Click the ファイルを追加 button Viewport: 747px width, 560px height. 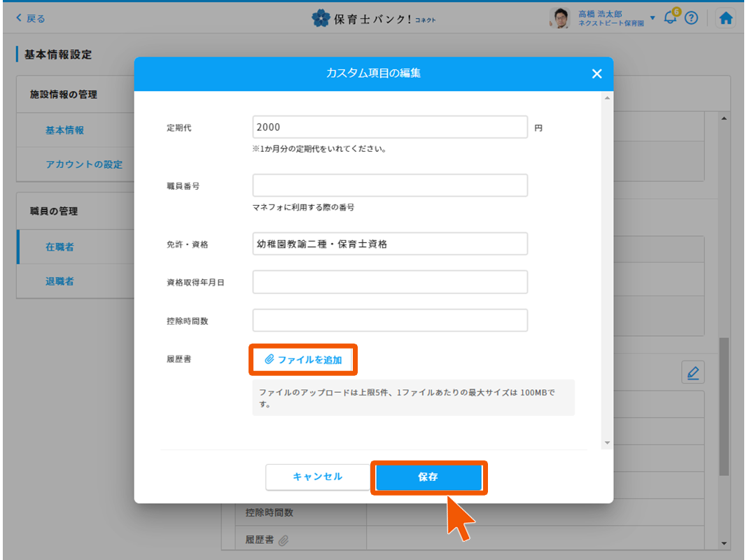[x=303, y=360]
